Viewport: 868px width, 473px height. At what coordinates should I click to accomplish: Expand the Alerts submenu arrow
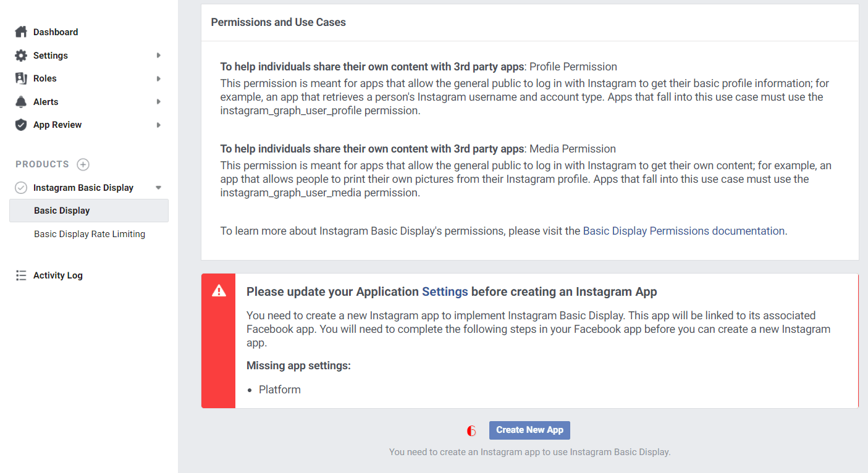159,102
